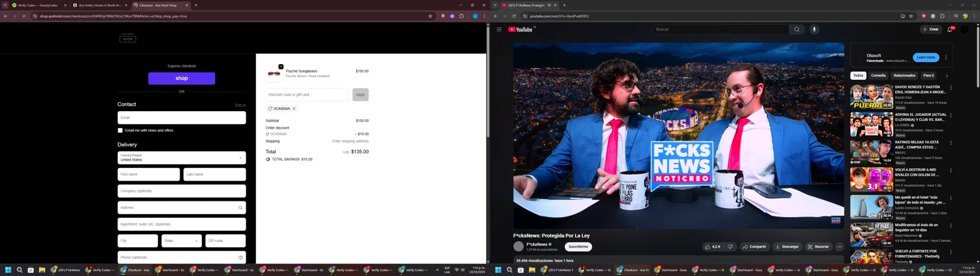
Task: Open more actions menu under the video
Action: click(840, 247)
